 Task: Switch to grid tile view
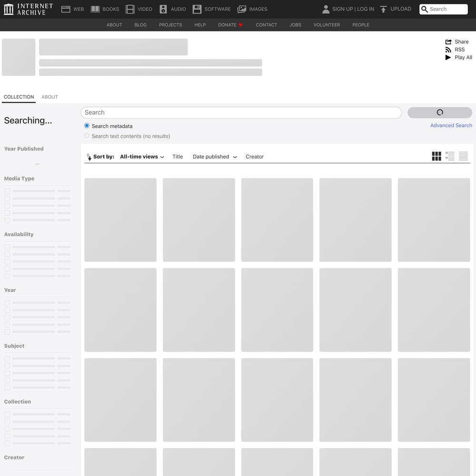click(436, 157)
